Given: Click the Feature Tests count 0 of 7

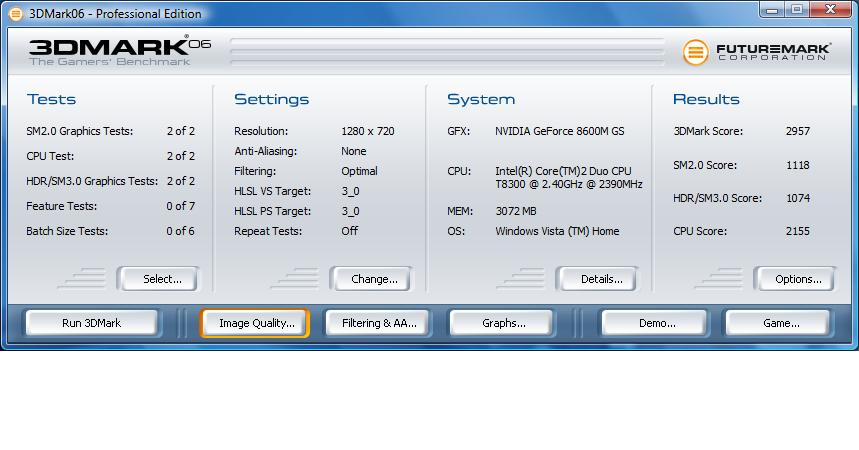Looking at the screenshot, I should [180, 206].
